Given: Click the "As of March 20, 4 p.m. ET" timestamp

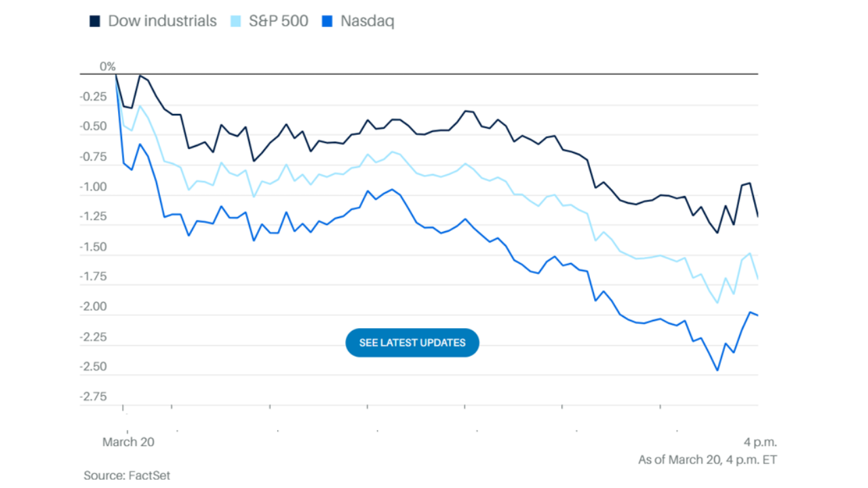Looking at the screenshot, I should click(x=707, y=460).
